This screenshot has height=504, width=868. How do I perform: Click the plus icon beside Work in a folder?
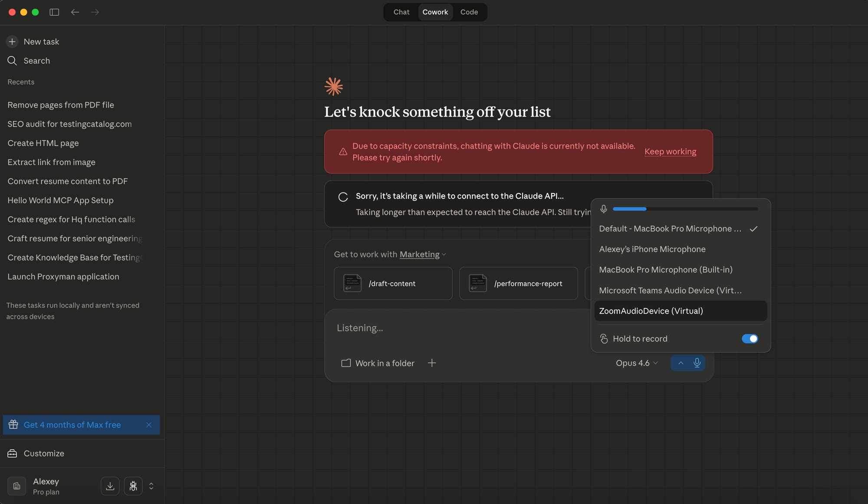(x=431, y=363)
